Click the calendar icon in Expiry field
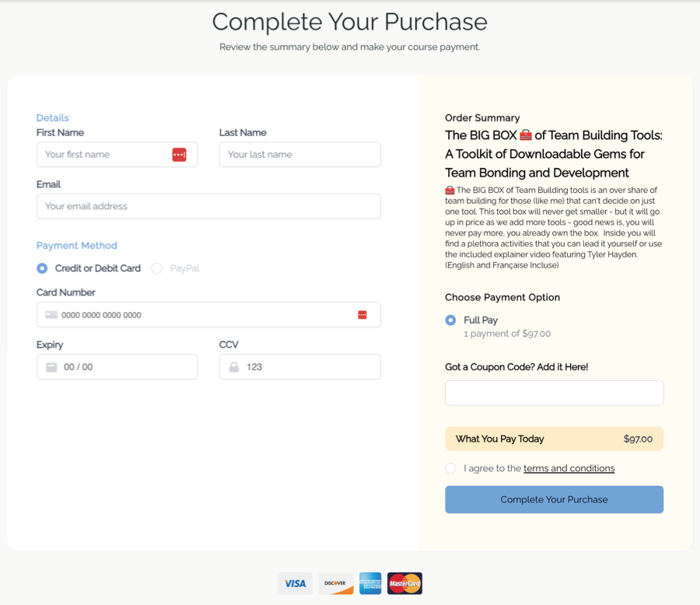Viewport: 700px width, 605px height. [52, 367]
